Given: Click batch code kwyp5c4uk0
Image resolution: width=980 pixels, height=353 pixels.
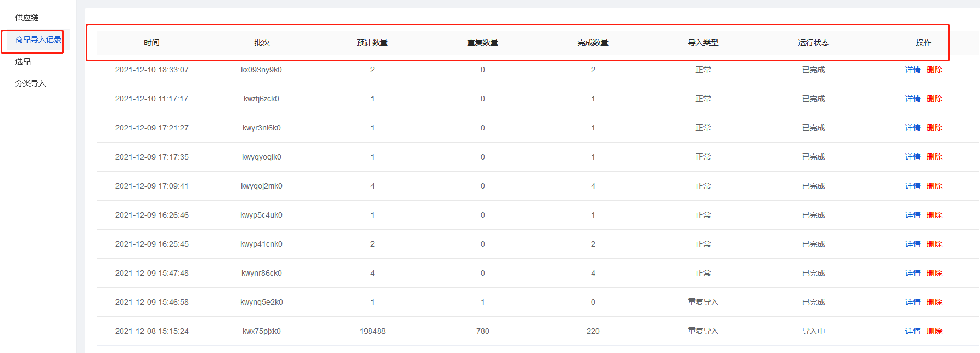Looking at the screenshot, I should click(x=262, y=215).
